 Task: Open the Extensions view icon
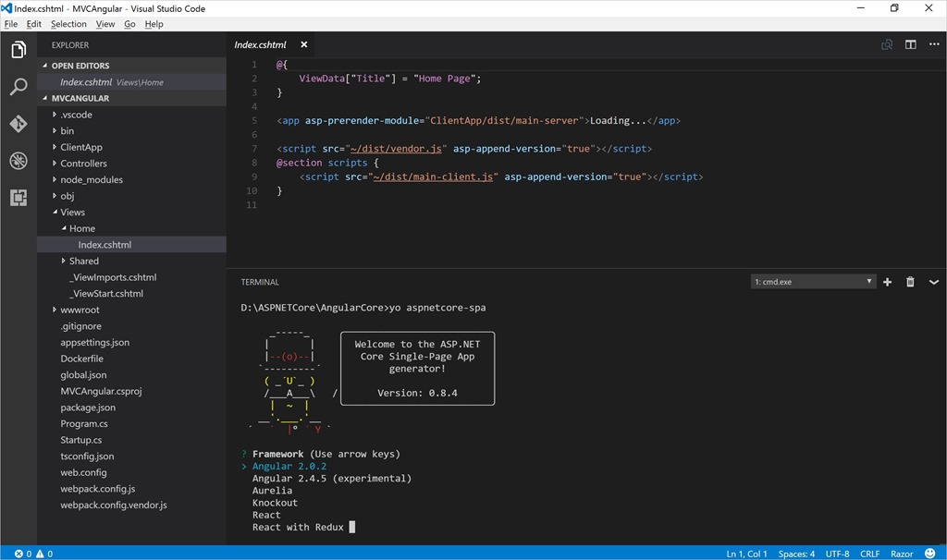pyautogui.click(x=18, y=198)
